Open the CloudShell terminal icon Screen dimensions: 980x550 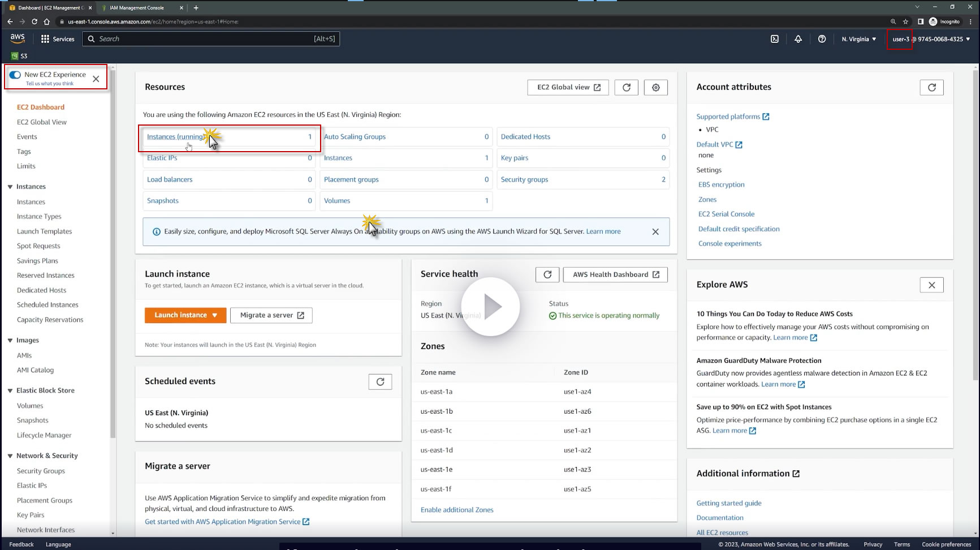coord(775,39)
